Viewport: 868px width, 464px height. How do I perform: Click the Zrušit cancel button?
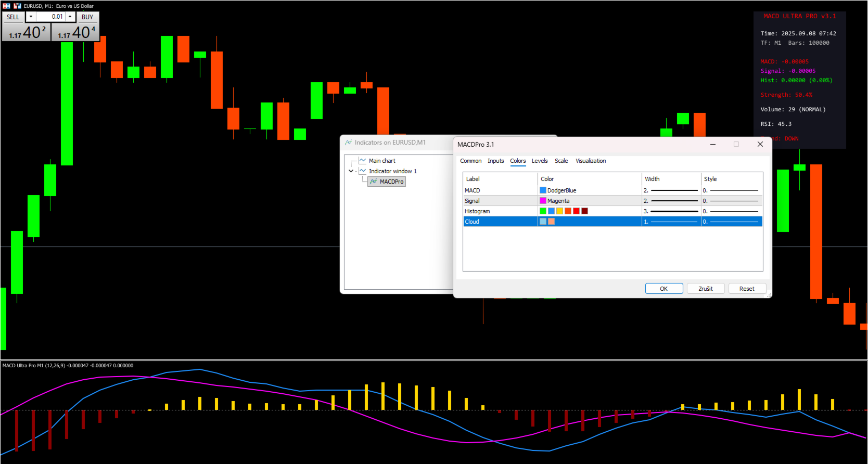coord(706,289)
